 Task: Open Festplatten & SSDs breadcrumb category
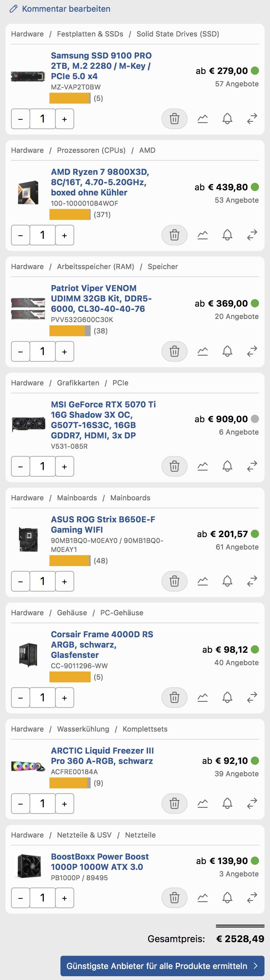coord(90,34)
